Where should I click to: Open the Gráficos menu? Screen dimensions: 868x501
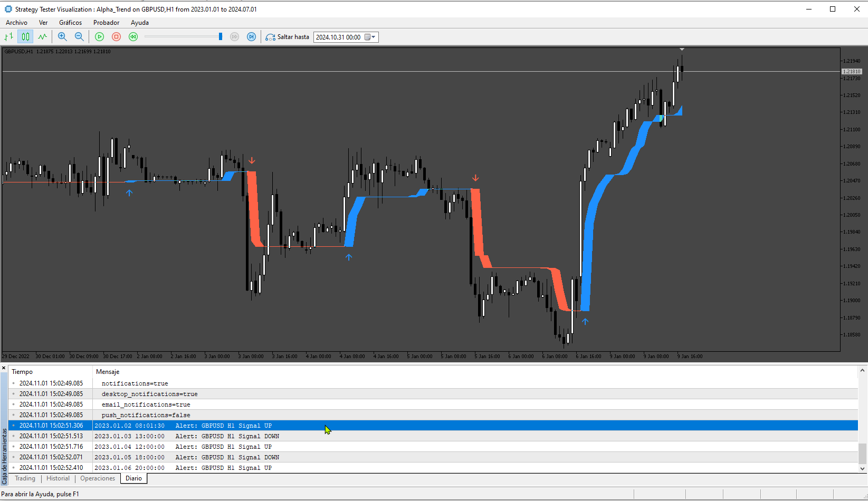(x=70, y=23)
